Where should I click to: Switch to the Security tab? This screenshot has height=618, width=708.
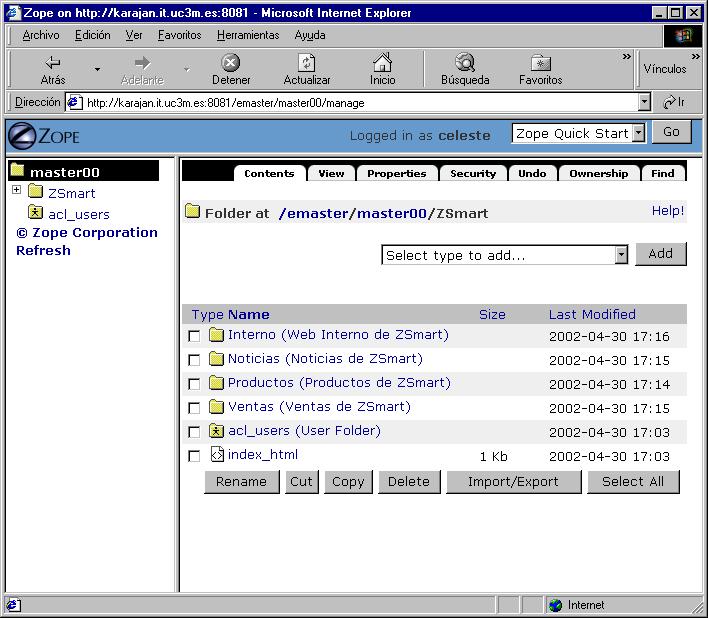[473, 173]
